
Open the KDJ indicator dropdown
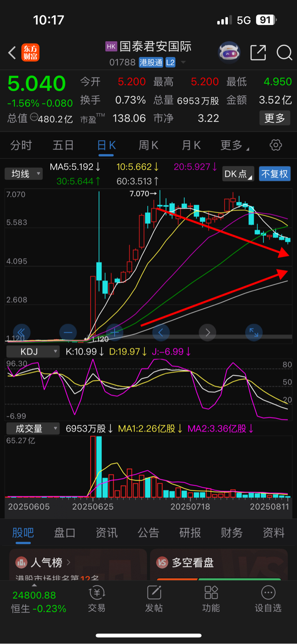pos(33,352)
